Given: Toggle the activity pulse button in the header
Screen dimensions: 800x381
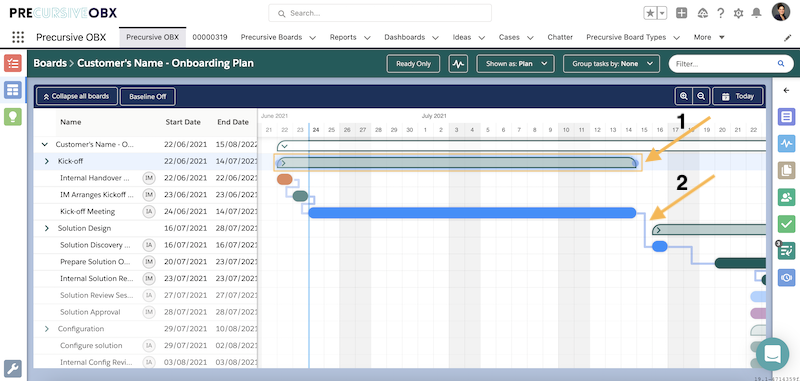Looking at the screenshot, I should (x=458, y=64).
